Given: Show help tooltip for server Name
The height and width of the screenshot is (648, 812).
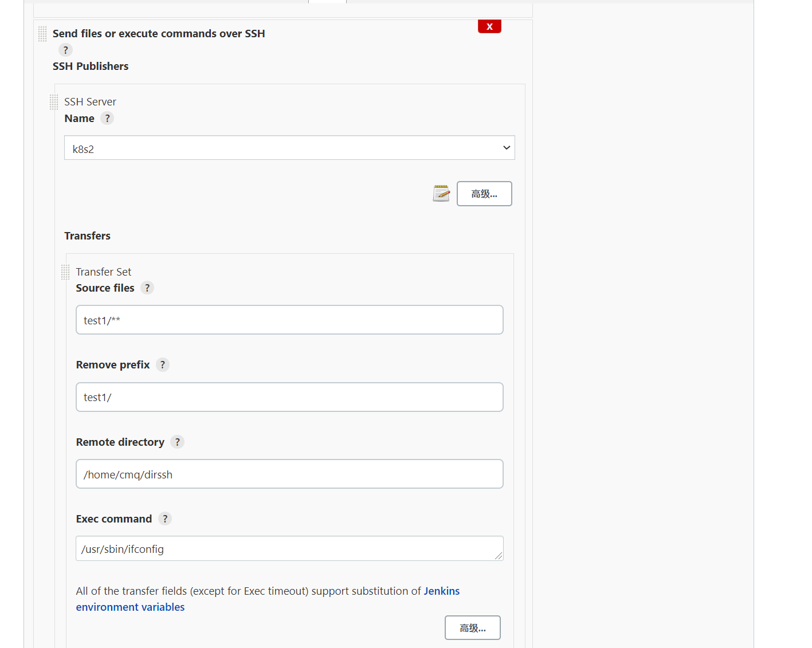Looking at the screenshot, I should [107, 118].
